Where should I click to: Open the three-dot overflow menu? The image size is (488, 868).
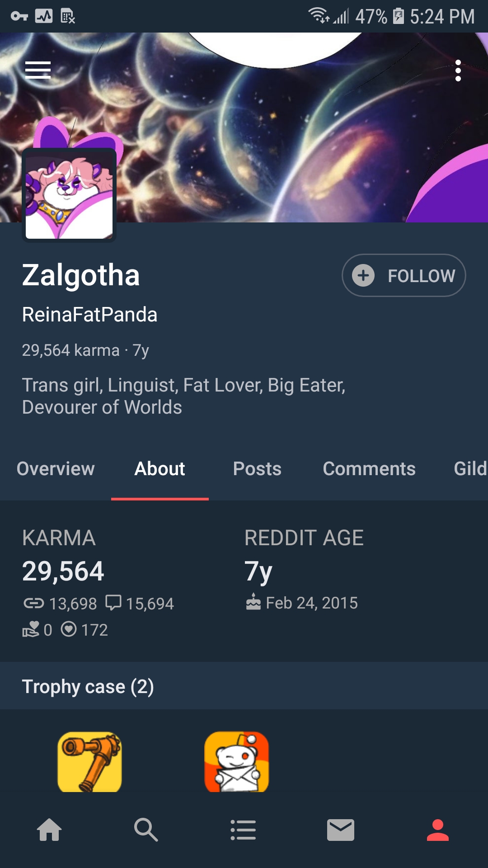click(458, 71)
